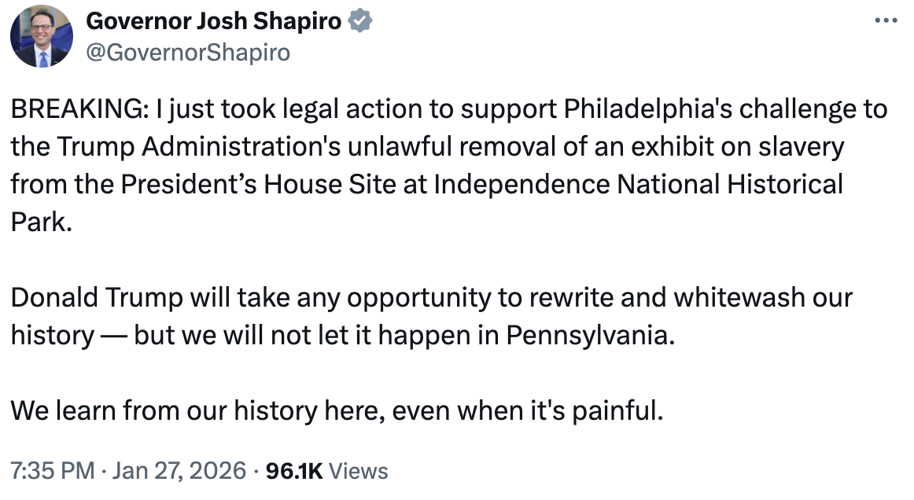Click the gray verified checkmark badge
The image size is (914, 500).
(x=359, y=22)
